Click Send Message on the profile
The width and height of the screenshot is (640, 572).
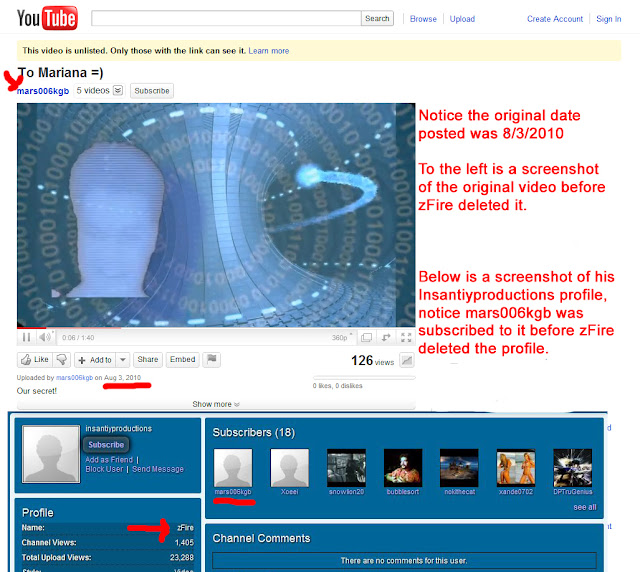[x=158, y=469]
